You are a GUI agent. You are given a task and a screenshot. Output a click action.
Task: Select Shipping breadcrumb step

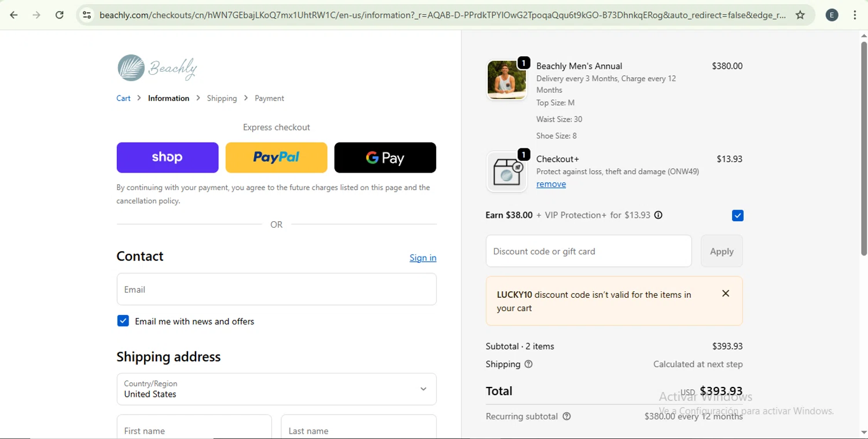(x=222, y=98)
